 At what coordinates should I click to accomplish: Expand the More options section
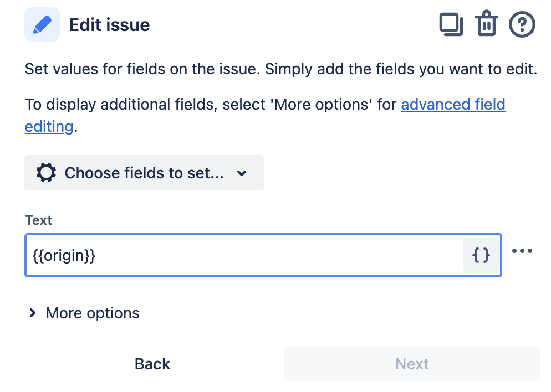(x=93, y=313)
